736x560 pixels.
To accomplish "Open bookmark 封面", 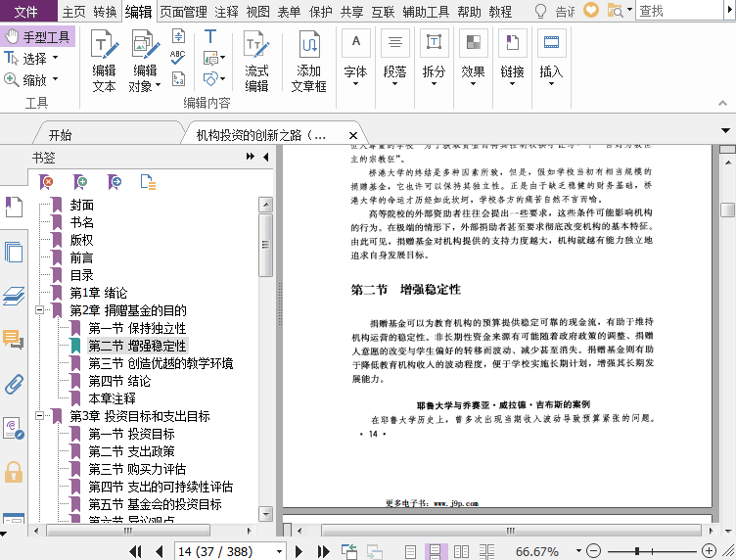I will [x=82, y=206].
